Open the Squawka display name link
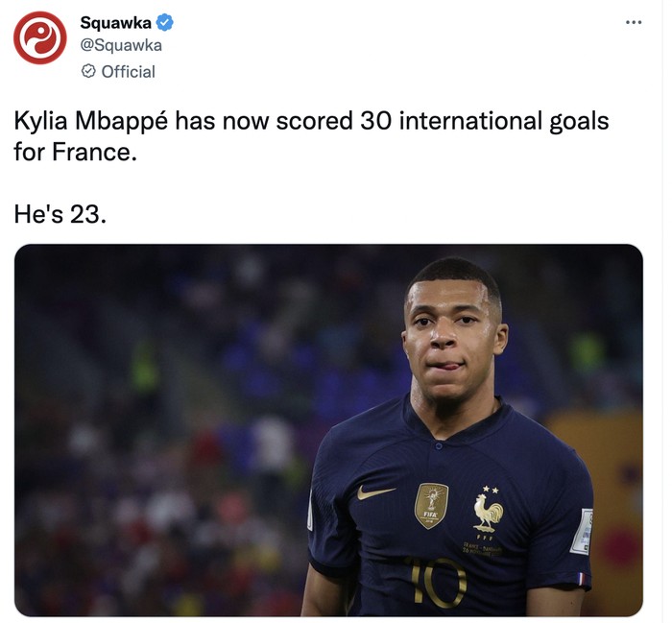The height and width of the screenshot is (623, 672). point(116,22)
